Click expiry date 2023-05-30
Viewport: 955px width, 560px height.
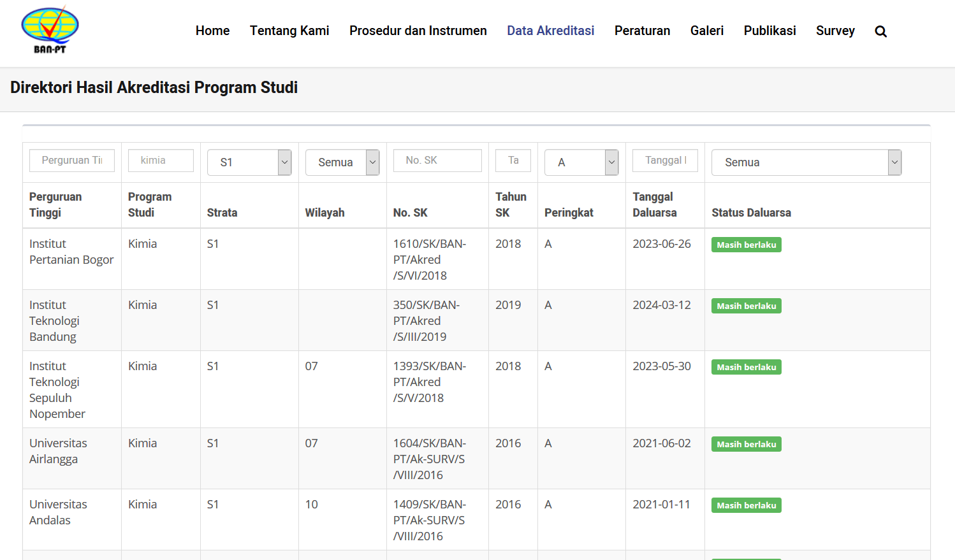(x=662, y=366)
